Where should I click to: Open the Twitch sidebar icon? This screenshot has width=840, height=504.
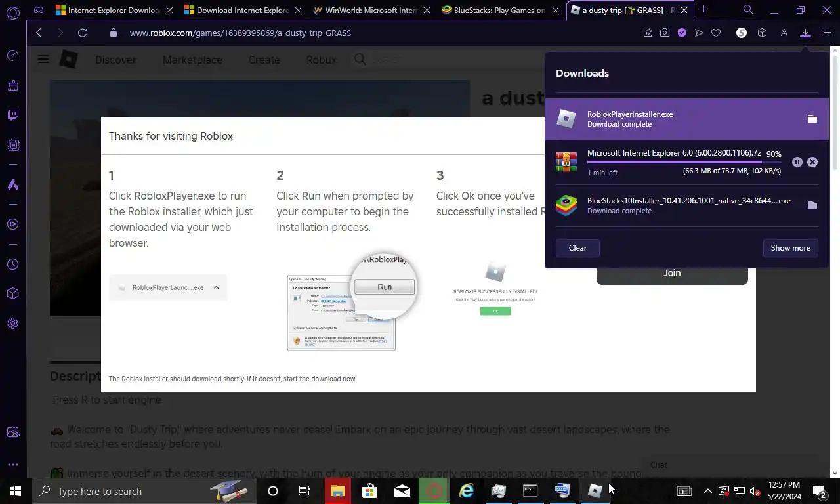click(12, 115)
